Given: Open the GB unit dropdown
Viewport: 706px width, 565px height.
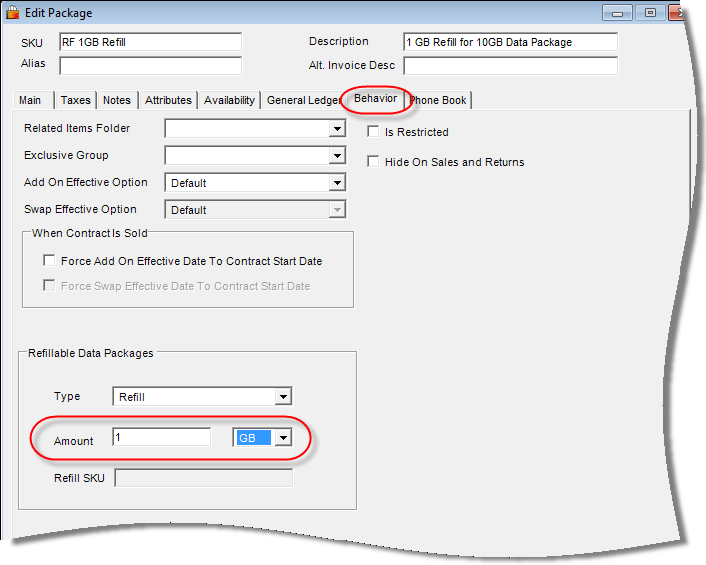Looking at the screenshot, I should click(283, 438).
